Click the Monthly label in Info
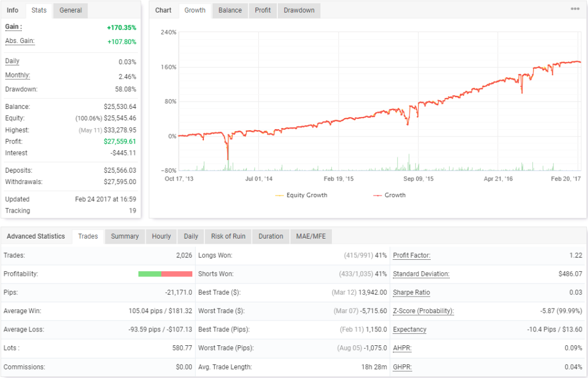 (x=17, y=75)
